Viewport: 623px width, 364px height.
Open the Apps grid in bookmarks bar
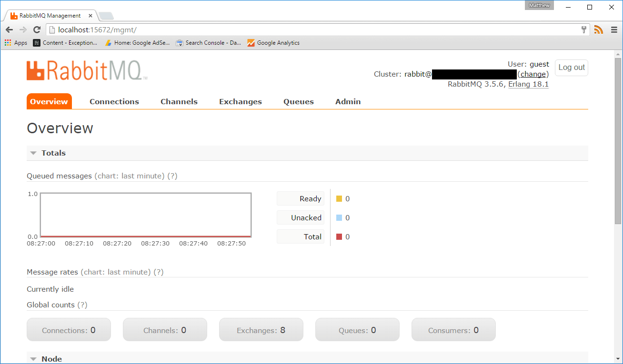pyautogui.click(x=16, y=43)
